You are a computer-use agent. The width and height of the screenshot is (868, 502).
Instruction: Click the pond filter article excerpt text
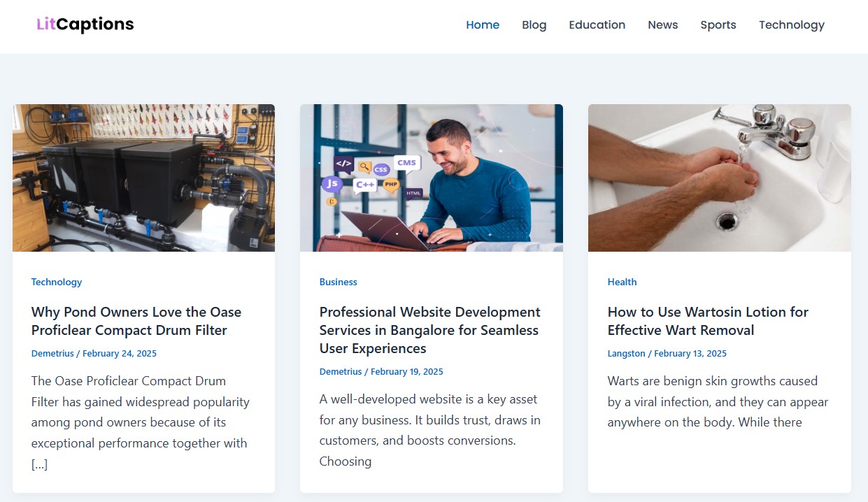click(x=141, y=422)
